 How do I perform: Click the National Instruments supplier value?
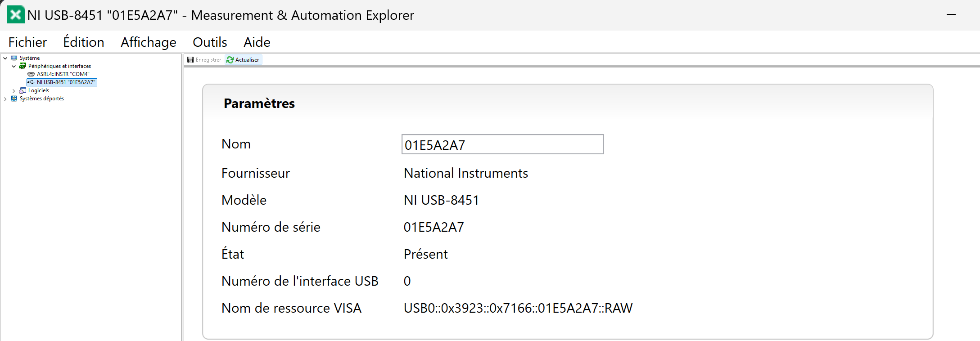point(466,173)
